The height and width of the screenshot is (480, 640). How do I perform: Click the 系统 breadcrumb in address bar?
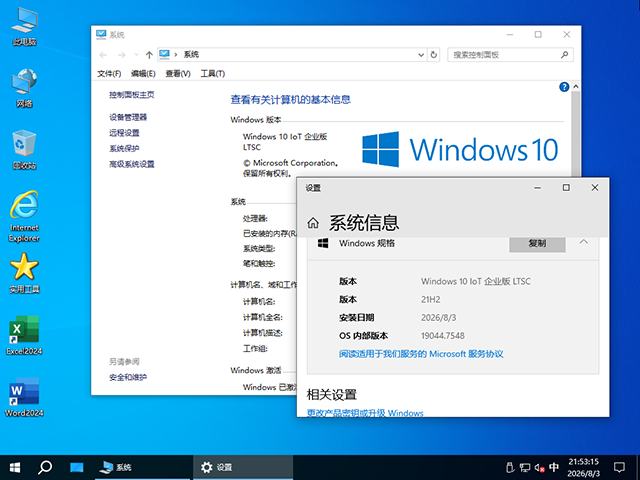coord(191,54)
